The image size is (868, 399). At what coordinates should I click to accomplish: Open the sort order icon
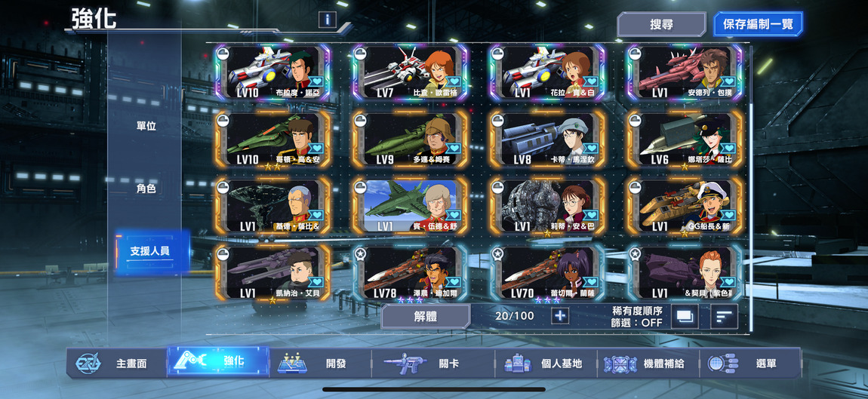pyautogui.click(x=724, y=316)
